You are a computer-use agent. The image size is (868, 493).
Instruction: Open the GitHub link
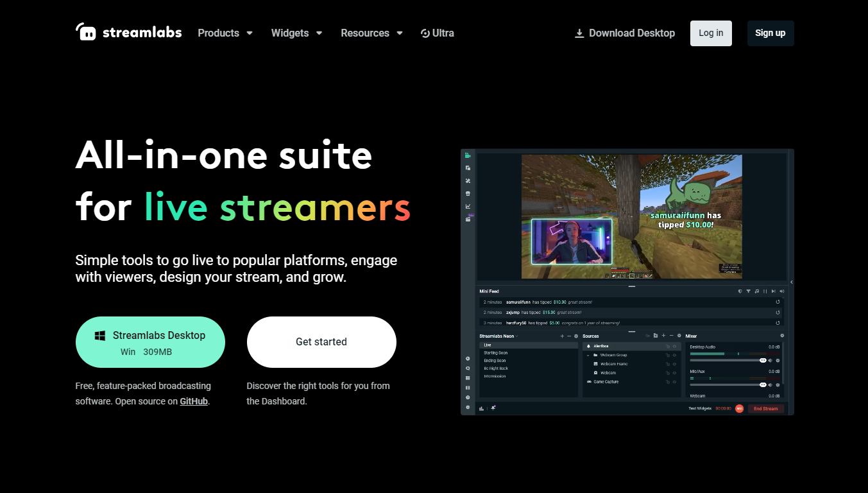(x=194, y=401)
